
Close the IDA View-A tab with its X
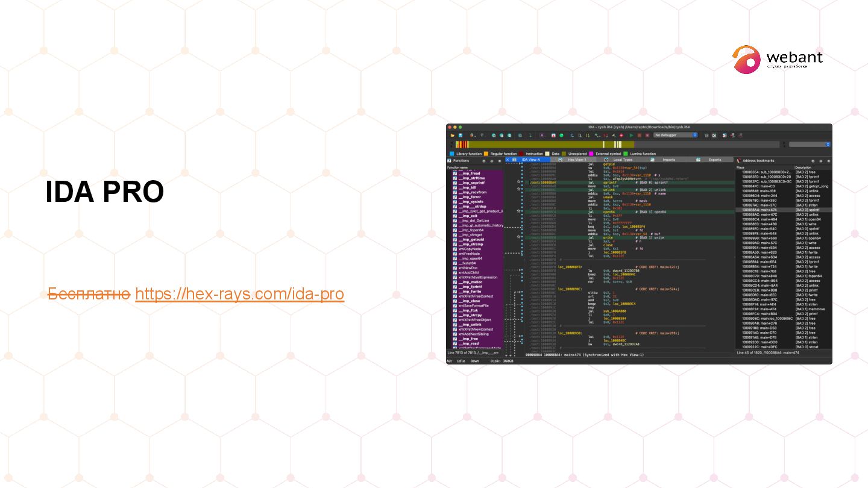coord(508,160)
